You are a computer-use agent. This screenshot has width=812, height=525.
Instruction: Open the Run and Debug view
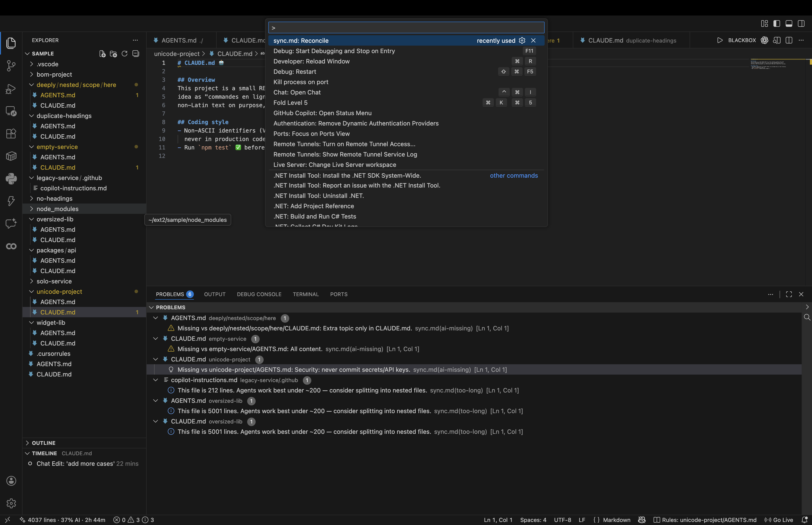click(x=11, y=89)
